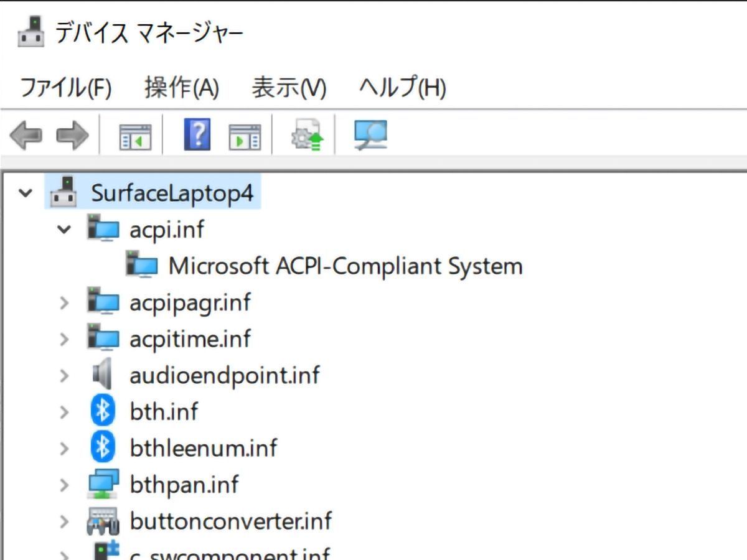This screenshot has height=560, width=747.
Task: Click the bth.inf Bluetooth icon
Action: [103, 411]
